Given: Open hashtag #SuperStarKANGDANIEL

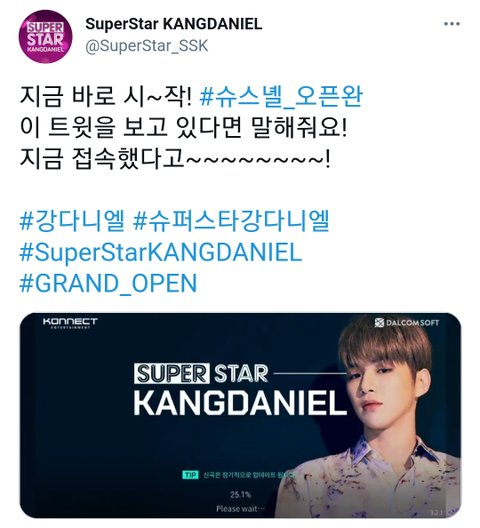Looking at the screenshot, I should 161,252.
